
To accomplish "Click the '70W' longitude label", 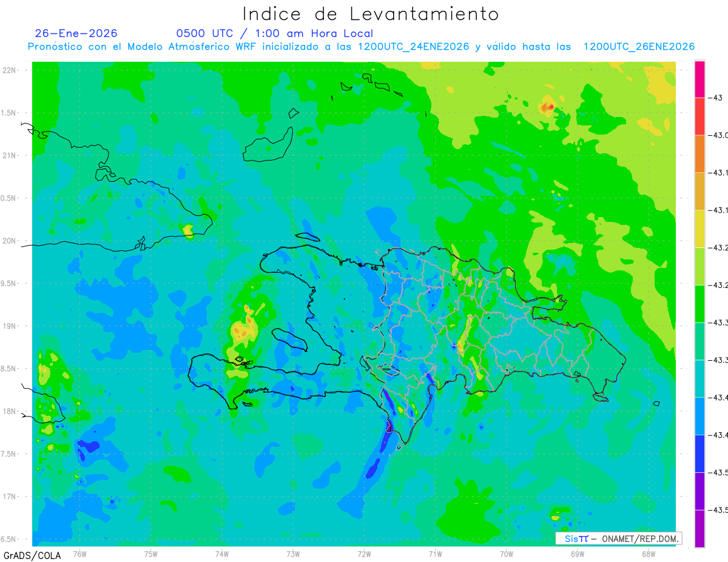I will click(507, 554).
